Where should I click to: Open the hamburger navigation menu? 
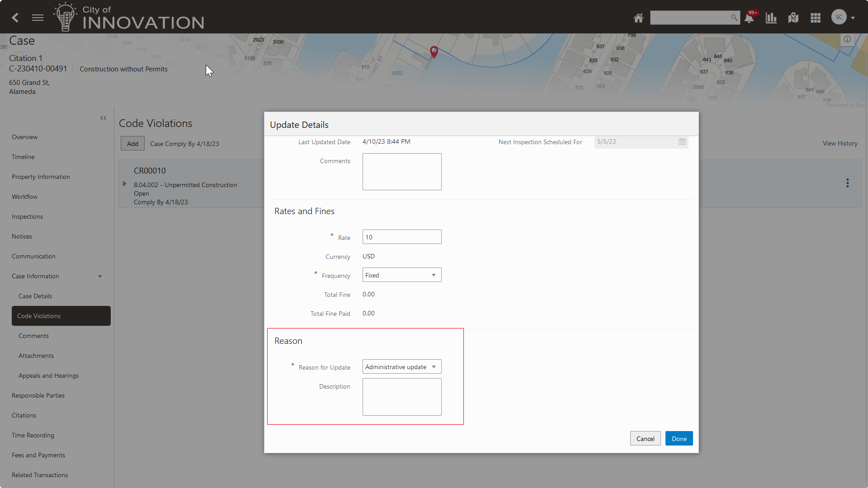pyautogui.click(x=38, y=18)
